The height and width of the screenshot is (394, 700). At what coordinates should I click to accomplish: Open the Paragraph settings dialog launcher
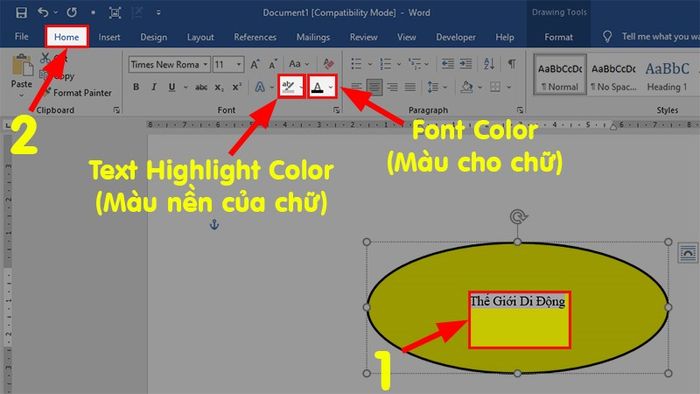coord(520,110)
